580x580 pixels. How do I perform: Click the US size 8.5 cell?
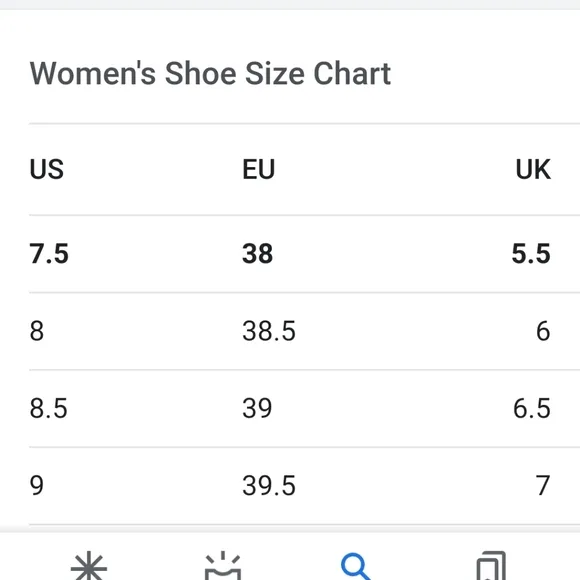[48, 408]
